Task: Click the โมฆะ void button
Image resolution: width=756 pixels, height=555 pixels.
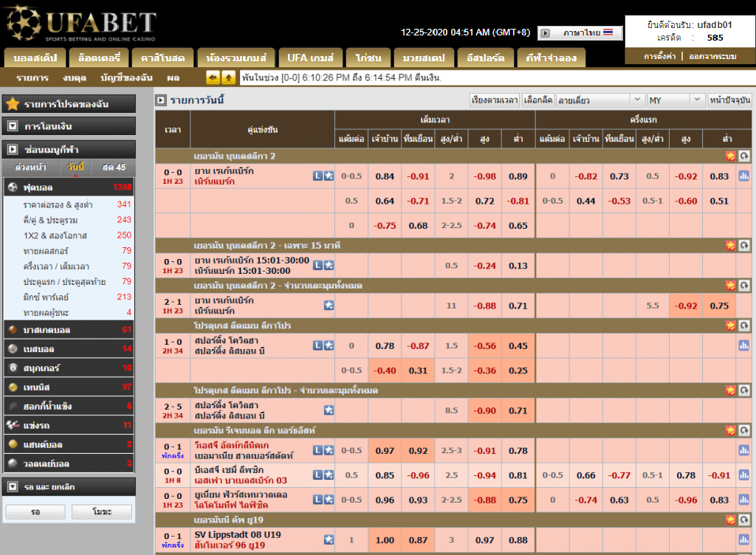Action: (x=102, y=511)
